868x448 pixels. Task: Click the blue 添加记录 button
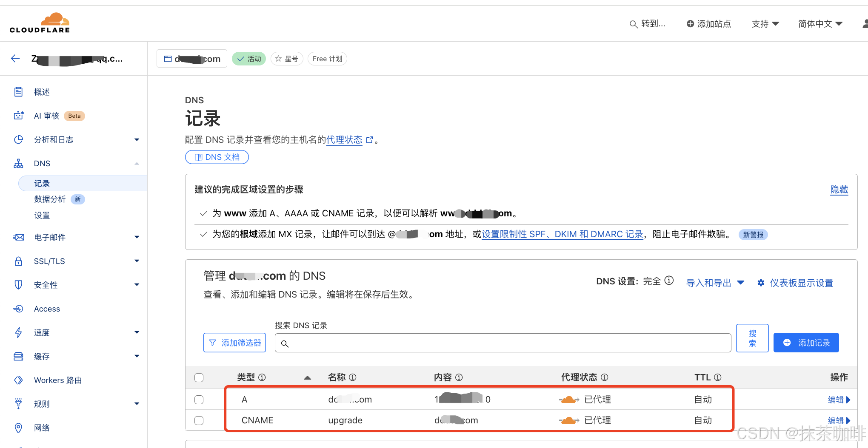click(x=806, y=343)
